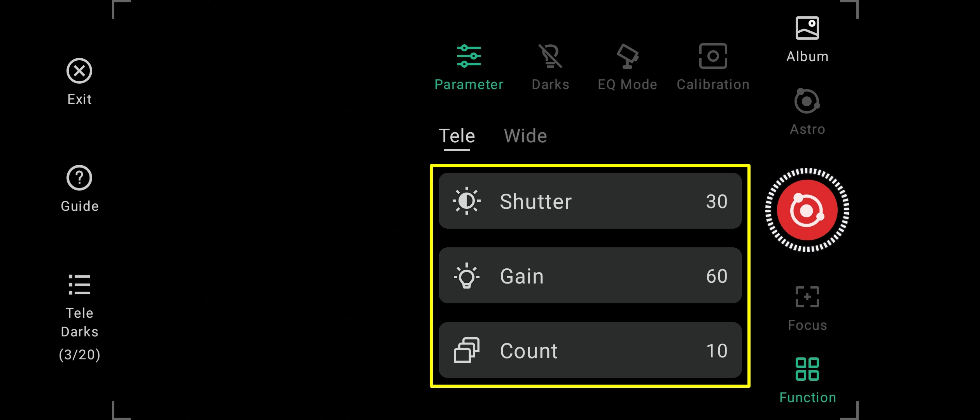980x420 pixels.
Task: Expand Shutter speed options
Action: (589, 201)
